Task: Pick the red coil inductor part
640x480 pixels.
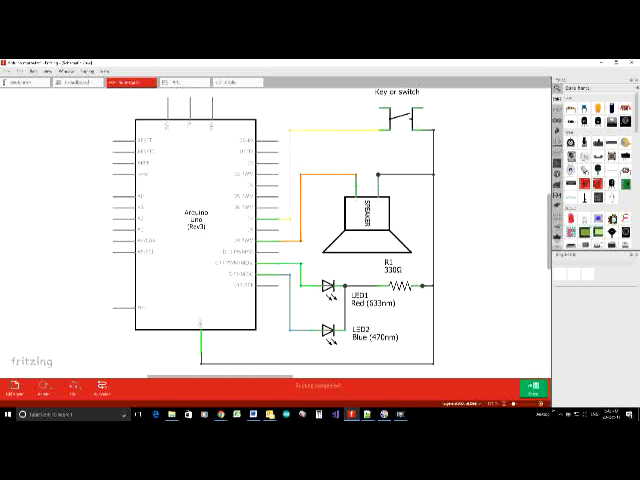Action: click(625, 108)
